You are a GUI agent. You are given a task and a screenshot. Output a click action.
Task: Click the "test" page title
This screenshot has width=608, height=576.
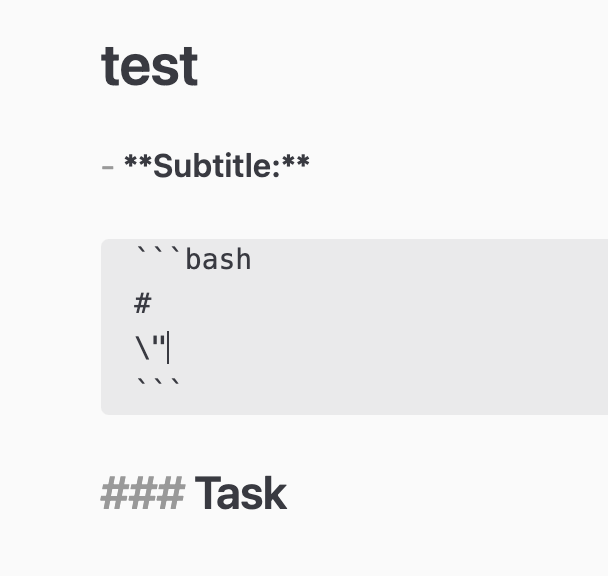click(x=149, y=67)
